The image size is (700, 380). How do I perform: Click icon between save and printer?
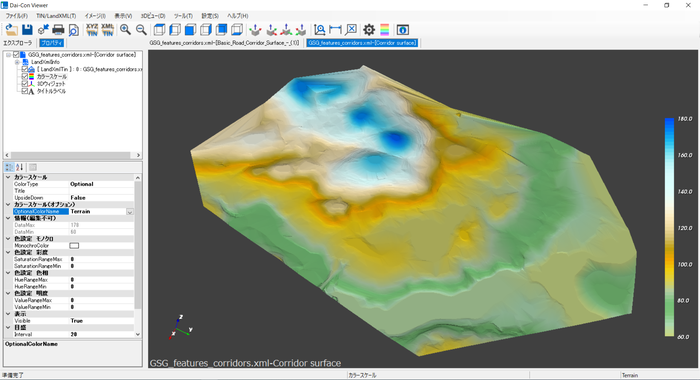pyautogui.click(x=43, y=30)
